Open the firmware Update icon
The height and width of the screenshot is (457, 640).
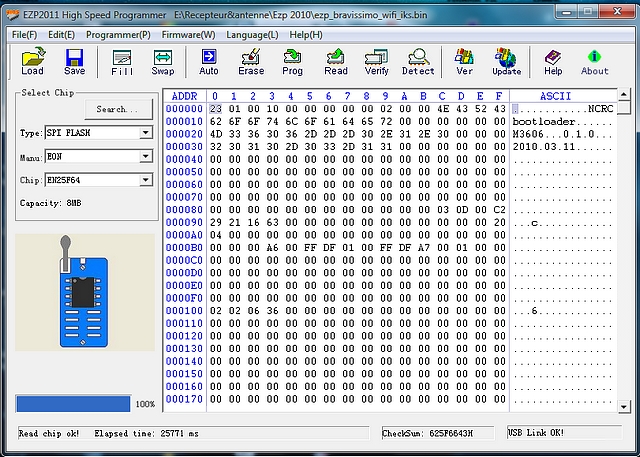coord(506,62)
